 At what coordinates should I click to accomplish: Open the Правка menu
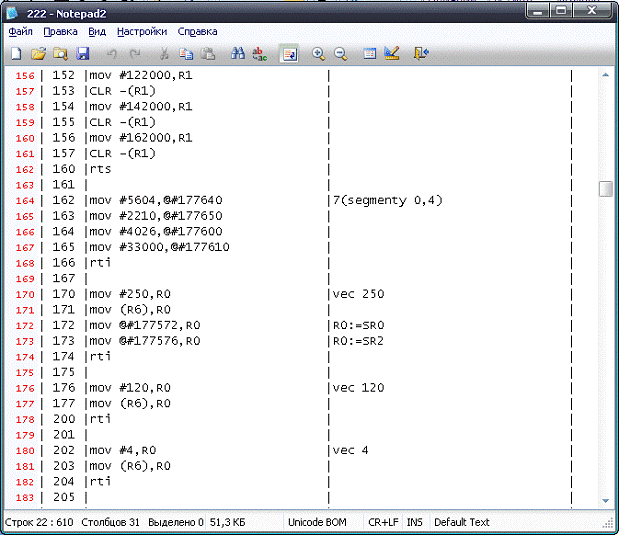pyautogui.click(x=60, y=31)
